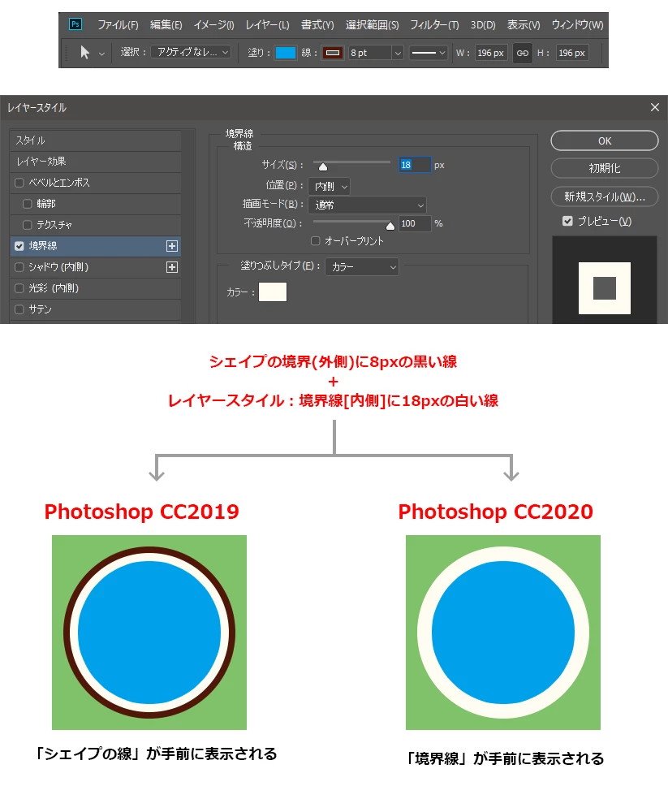The image size is (668, 812).
Task: Enable the 輪郭 checkbox
Action: [x=28, y=204]
